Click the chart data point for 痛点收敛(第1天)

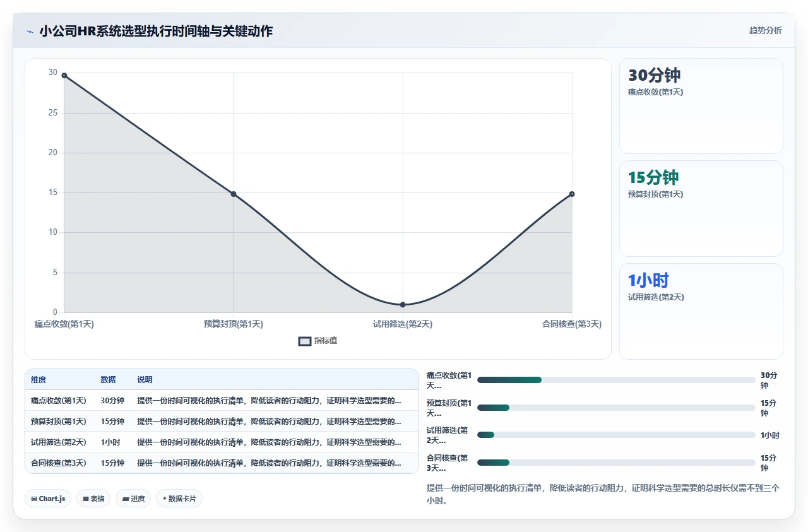[x=64, y=76]
